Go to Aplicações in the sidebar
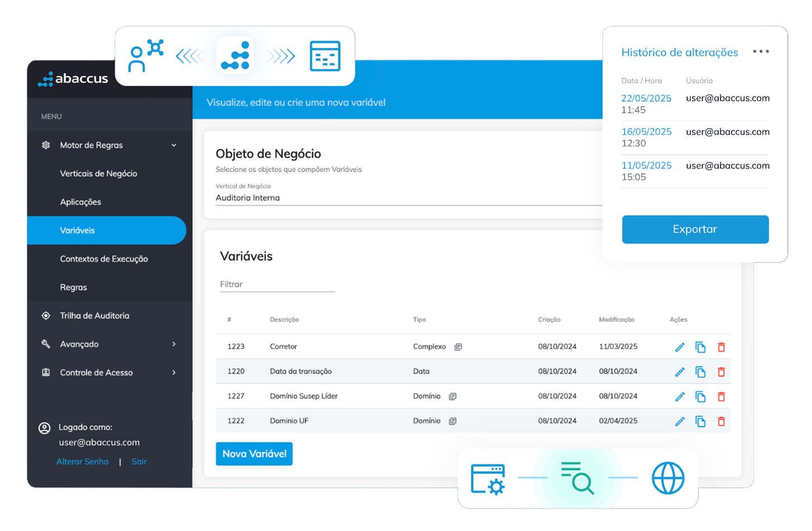This screenshot has height=531, width=812. (81, 202)
